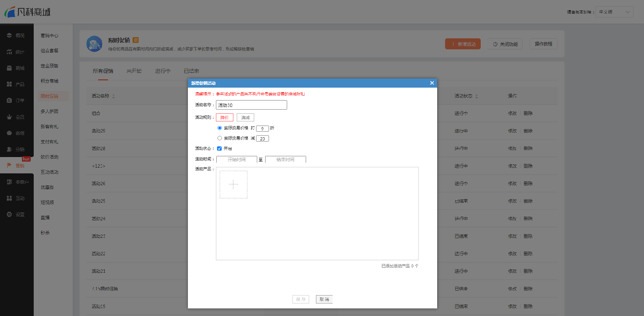Viewport: 644px width, 316px height.
Task: Click 删除 for the 组合 row
Action: pos(528,113)
